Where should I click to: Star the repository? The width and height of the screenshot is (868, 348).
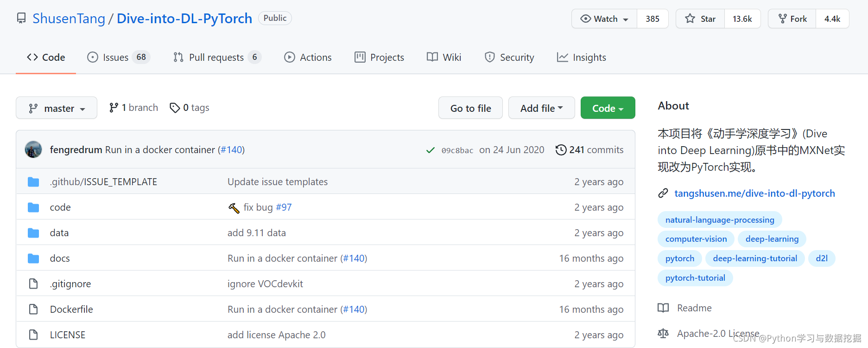(x=700, y=19)
